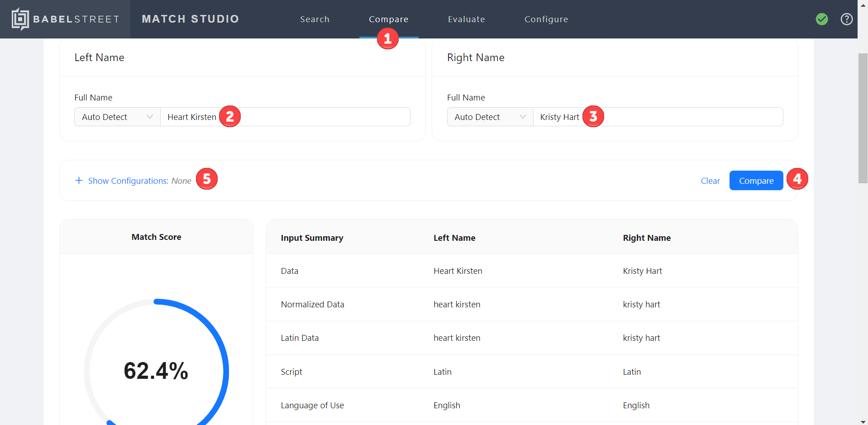Click the page vertical scrollbar thumb
The height and width of the screenshot is (425, 868).
point(863,118)
